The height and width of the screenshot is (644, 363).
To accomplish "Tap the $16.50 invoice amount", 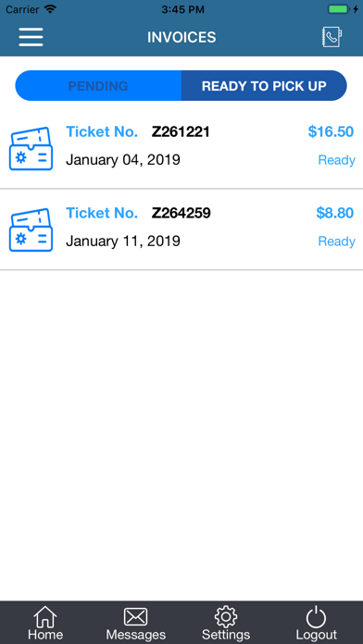I will [331, 131].
